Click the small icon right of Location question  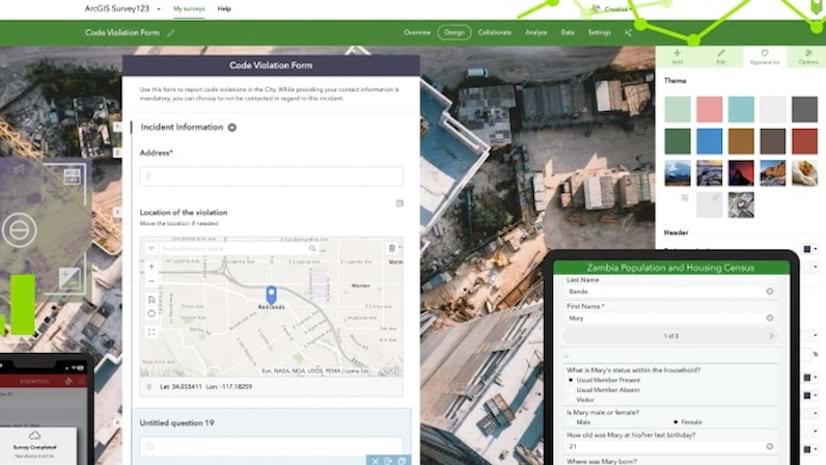point(399,203)
